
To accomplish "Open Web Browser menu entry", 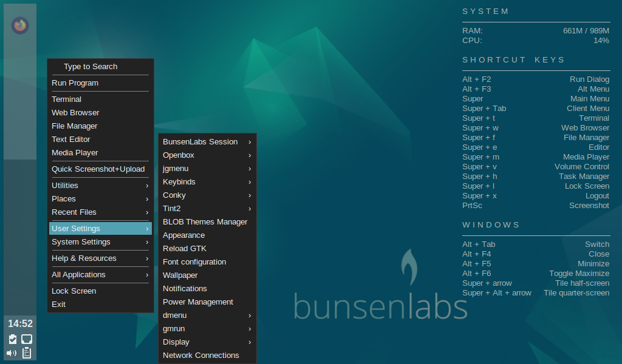I will click(x=100, y=113).
